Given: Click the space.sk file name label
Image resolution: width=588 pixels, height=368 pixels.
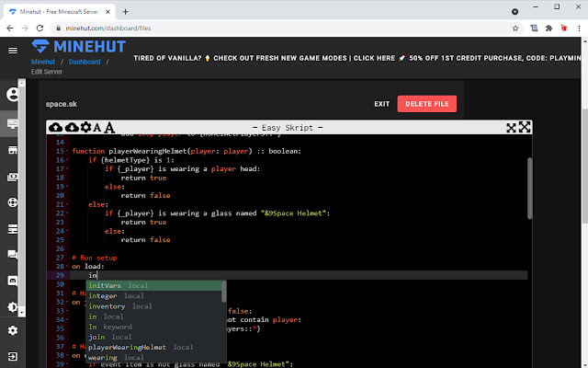Looking at the screenshot, I should click(x=62, y=104).
